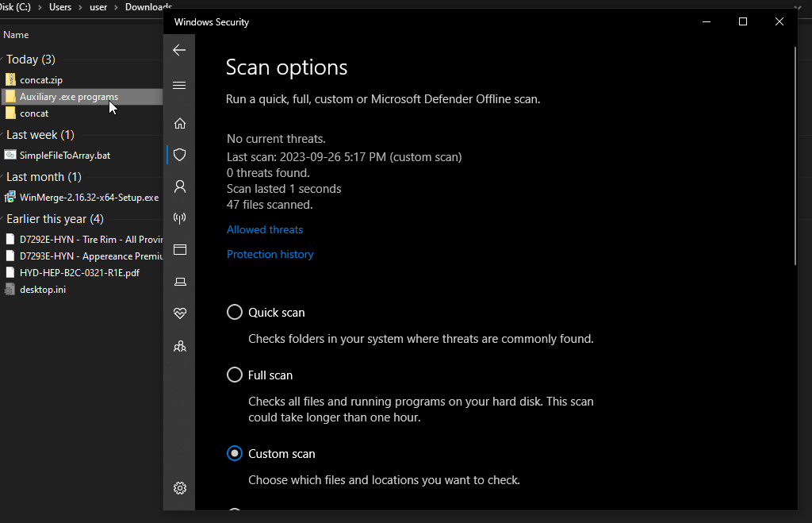Click the Last scan date line
The image size is (812, 523).
[344, 157]
